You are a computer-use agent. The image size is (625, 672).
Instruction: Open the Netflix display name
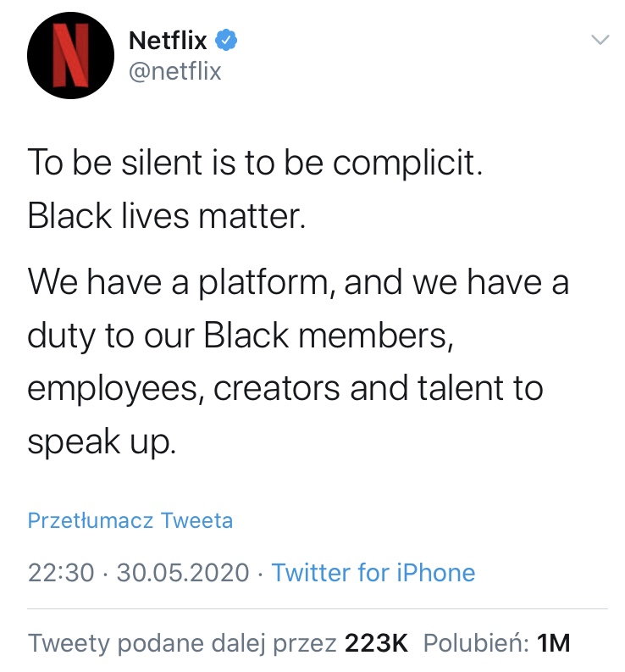click(x=168, y=40)
